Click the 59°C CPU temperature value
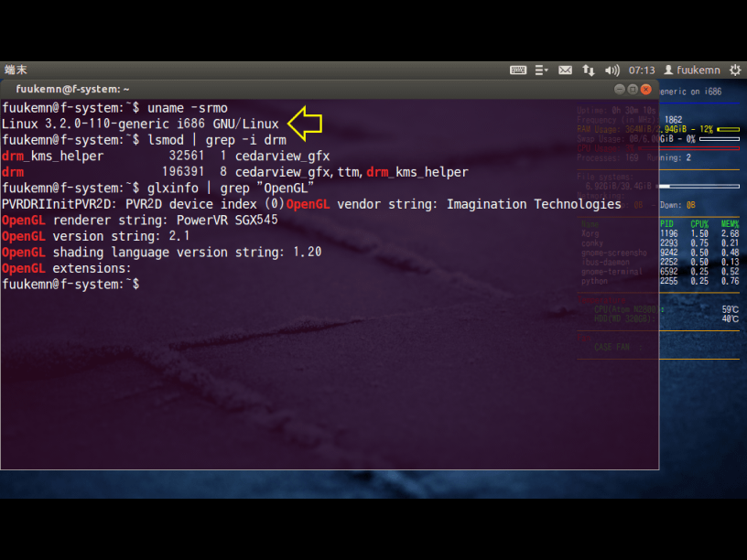The image size is (747, 560). point(731,309)
